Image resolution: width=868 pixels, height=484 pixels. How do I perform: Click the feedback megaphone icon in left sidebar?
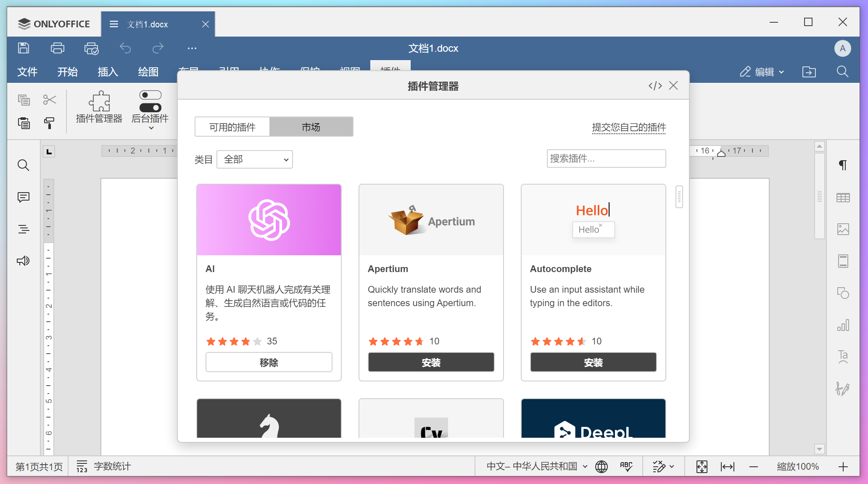coord(24,261)
